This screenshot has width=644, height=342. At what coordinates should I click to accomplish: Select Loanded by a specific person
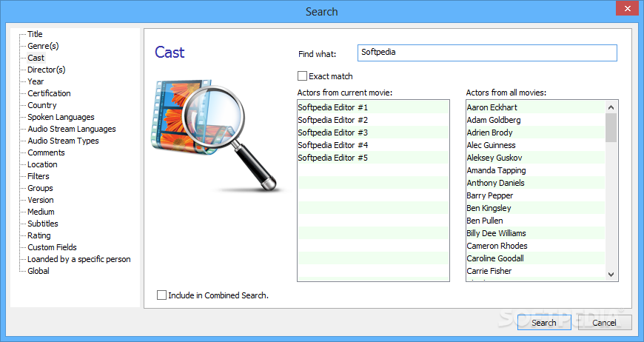click(79, 259)
